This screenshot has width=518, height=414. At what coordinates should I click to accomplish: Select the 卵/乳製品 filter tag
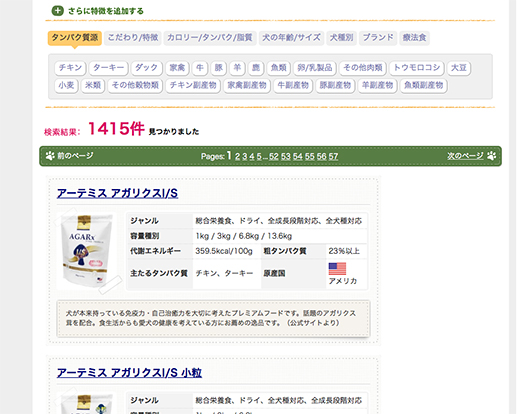pyautogui.click(x=315, y=68)
